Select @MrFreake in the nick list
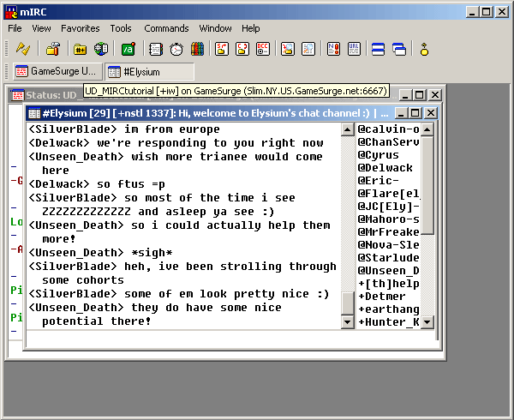514x420 pixels. coord(388,231)
